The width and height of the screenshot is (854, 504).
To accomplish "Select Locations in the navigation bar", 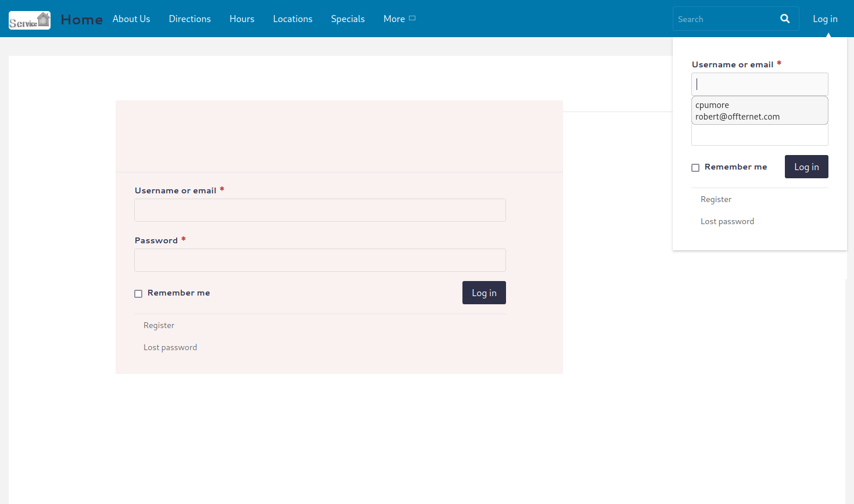I will 293,19.
